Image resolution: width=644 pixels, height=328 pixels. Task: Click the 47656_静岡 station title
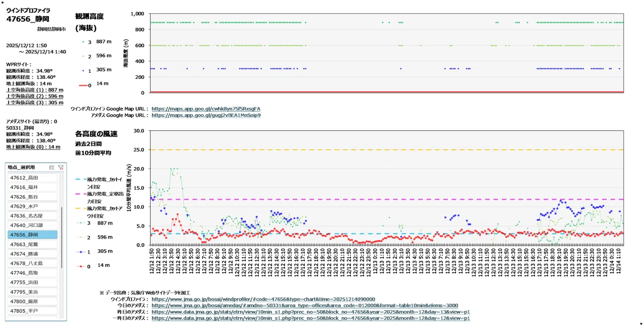pyautogui.click(x=28, y=19)
